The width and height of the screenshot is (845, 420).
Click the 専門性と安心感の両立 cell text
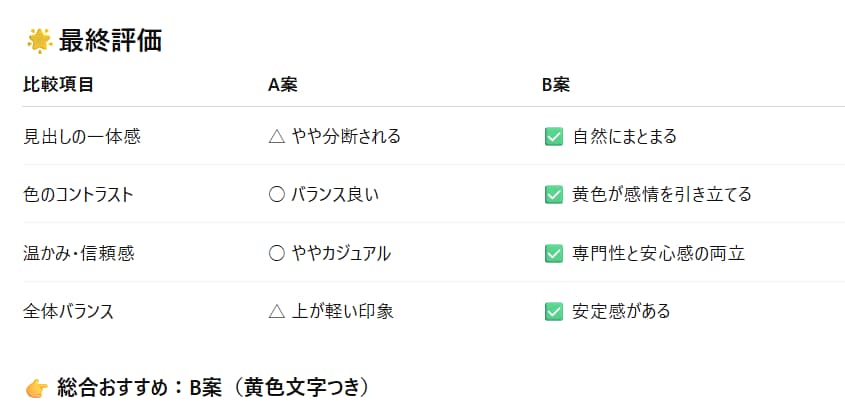click(x=659, y=253)
